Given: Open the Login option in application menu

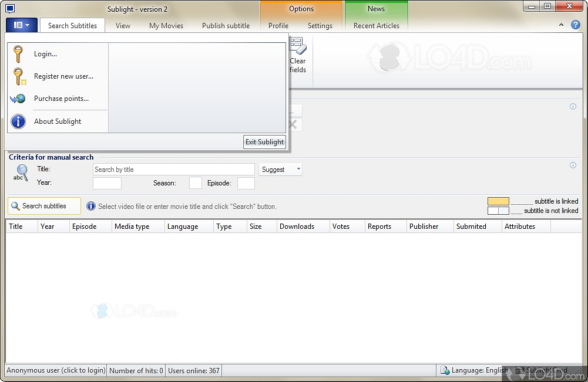Looking at the screenshot, I should (x=45, y=53).
